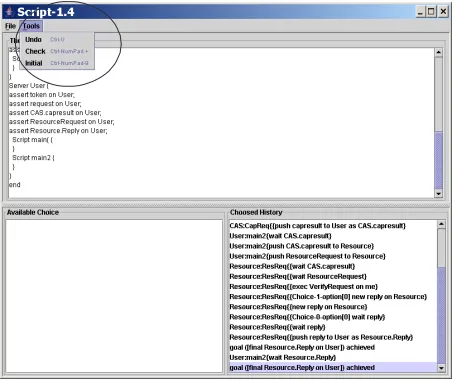
Task: Click Choosed History scrollbar up arrow
Action: (x=441, y=224)
